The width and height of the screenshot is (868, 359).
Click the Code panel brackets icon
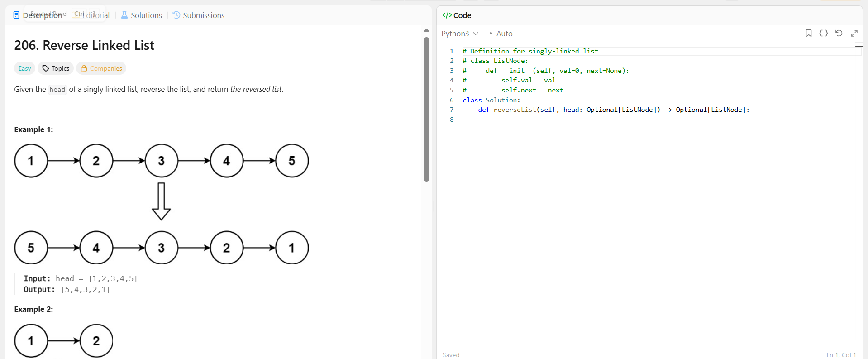(x=447, y=15)
